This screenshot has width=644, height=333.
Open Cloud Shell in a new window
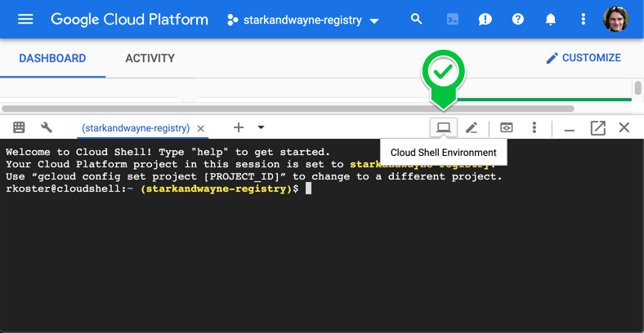click(x=597, y=128)
